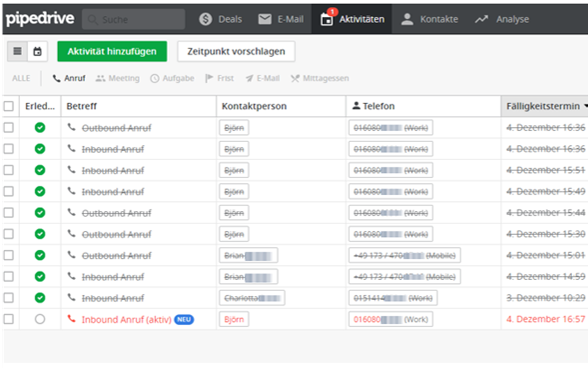Image resolution: width=588 pixels, height=368 pixels.
Task: Filter activities by Anruf
Action: pyautogui.click(x=69, y=78)
